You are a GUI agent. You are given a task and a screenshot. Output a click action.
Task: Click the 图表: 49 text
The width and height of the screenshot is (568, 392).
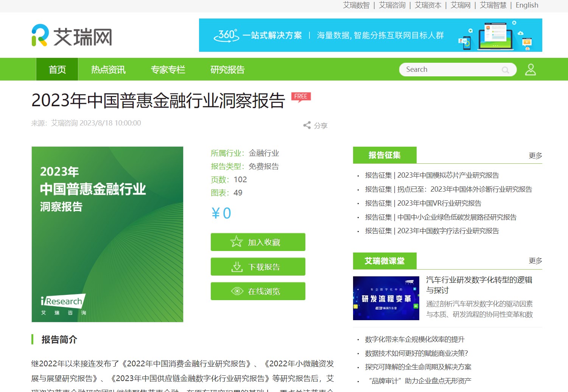pos(227,193)
